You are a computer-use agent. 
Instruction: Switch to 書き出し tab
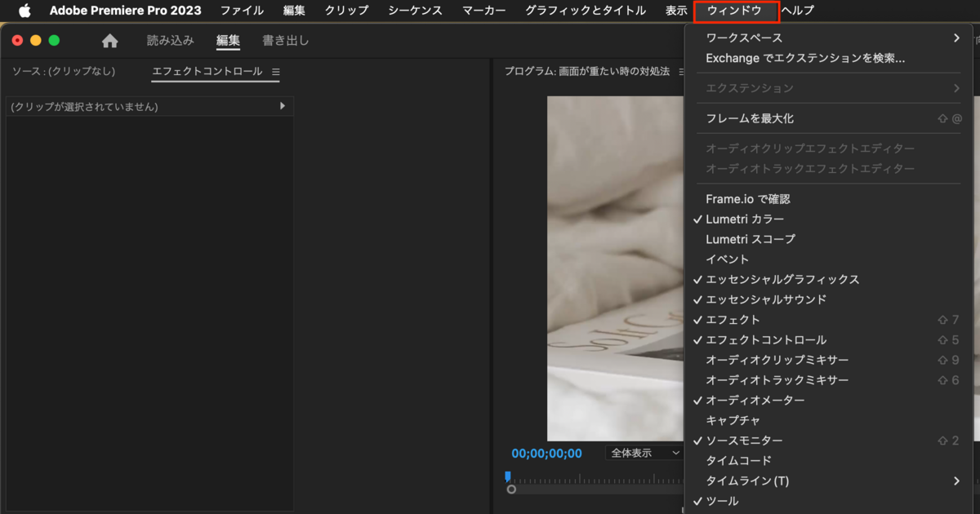point(286,41)
